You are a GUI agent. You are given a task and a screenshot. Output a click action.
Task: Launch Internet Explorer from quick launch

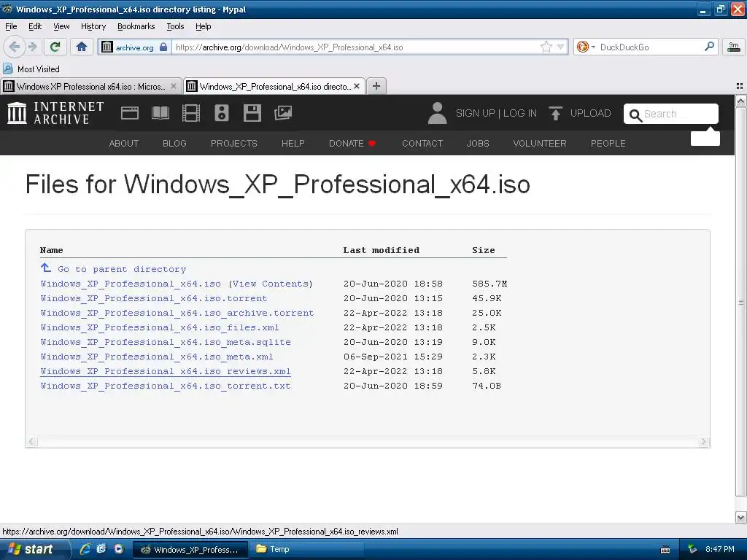86,549
